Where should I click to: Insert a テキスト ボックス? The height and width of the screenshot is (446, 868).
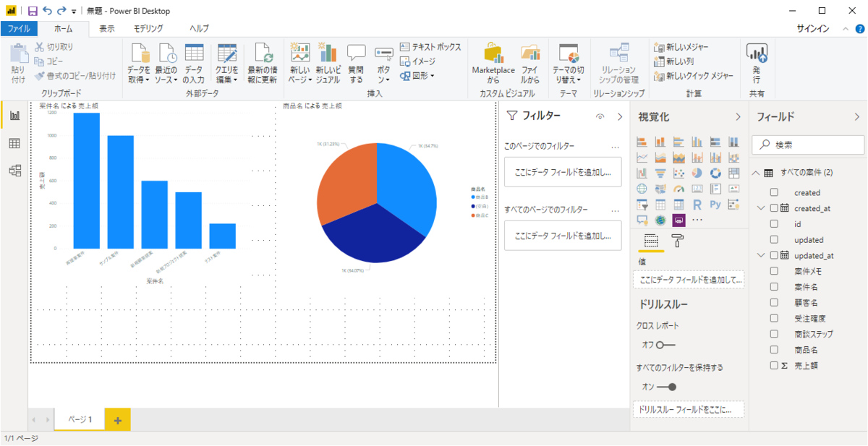(x=430, y=47)
